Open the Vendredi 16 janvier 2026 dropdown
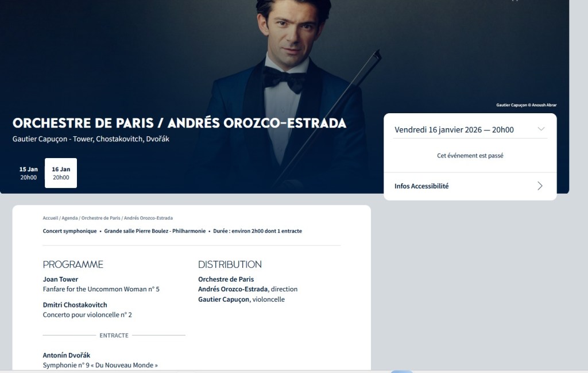588x373 pixels. pos(454,130)
